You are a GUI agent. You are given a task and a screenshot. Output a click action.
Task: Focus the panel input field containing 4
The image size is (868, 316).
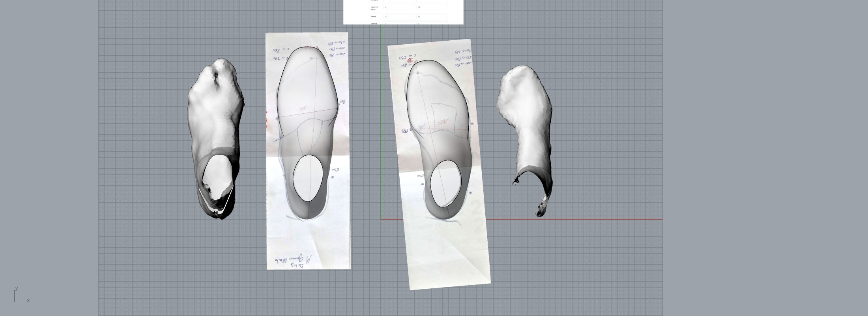point(400,7)
